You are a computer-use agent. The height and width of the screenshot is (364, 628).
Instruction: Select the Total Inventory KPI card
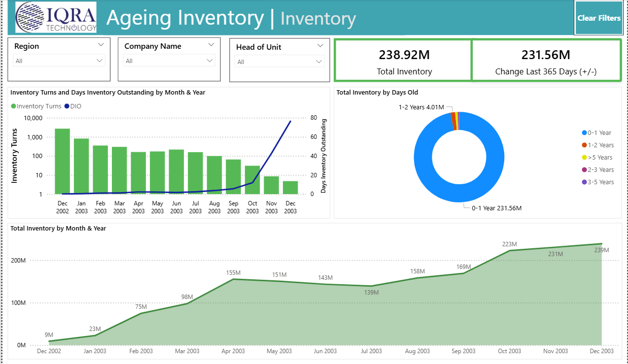tap(403, 59)
